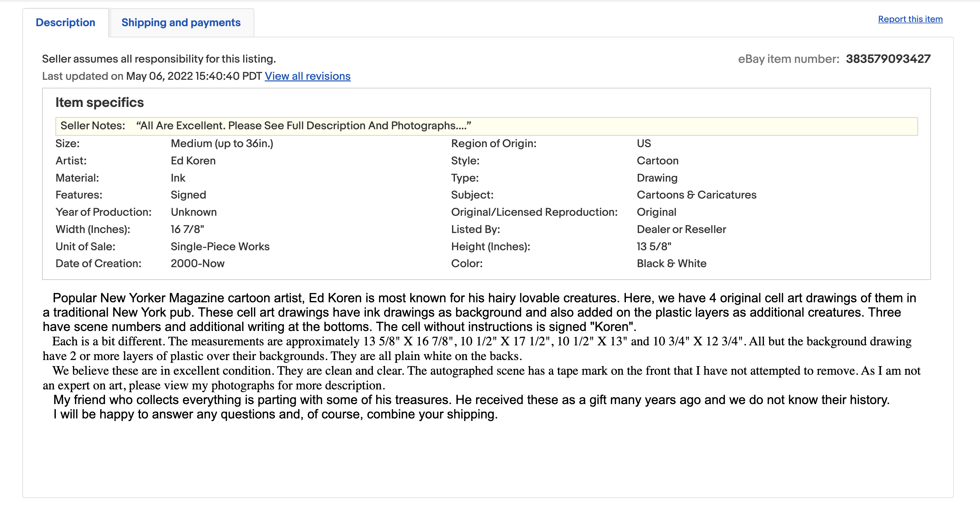Click the Single-Piece Works value
Image resolution: width=980 pixels, height=526 pixels.
[x=220, y=246]
